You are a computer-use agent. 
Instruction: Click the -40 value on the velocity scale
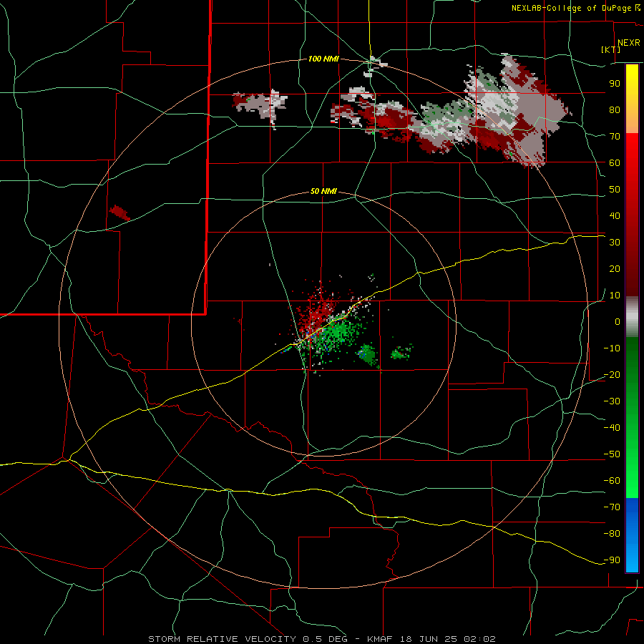[x=612, y=428]
